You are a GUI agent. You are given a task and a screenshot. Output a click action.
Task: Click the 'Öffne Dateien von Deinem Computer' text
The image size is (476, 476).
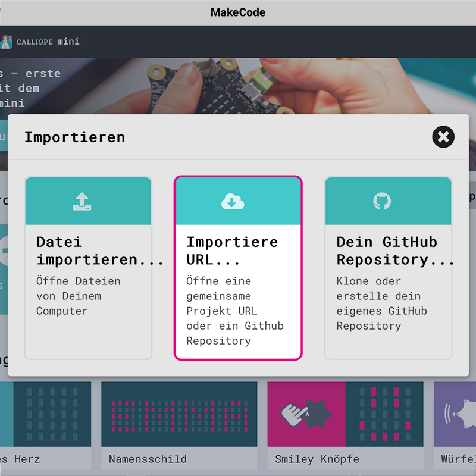click(x=79, y=296)
